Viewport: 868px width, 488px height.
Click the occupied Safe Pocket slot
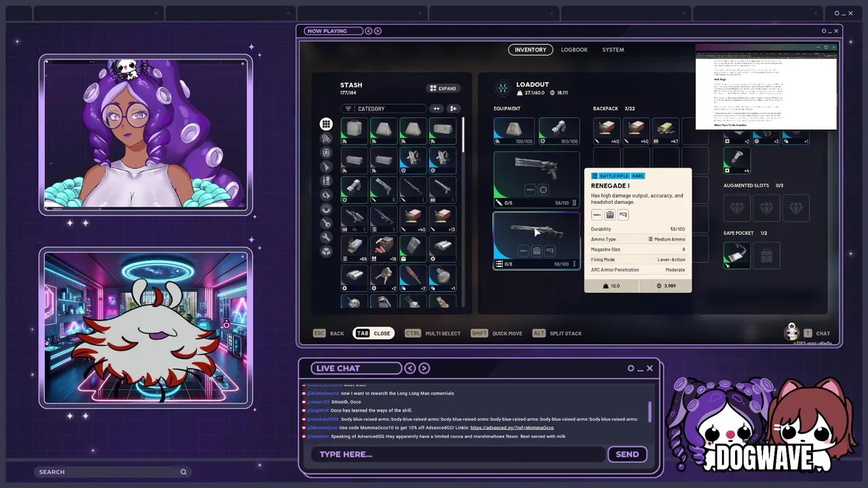point(736,256)
